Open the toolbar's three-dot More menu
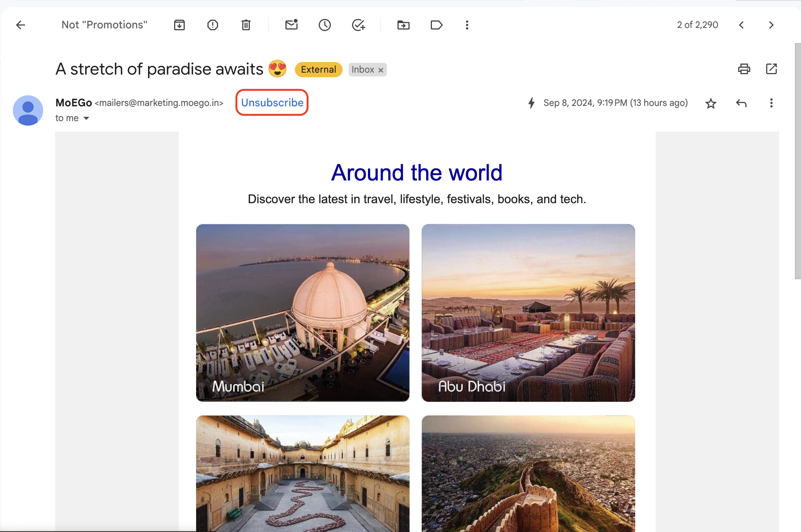 click(467, 25)
